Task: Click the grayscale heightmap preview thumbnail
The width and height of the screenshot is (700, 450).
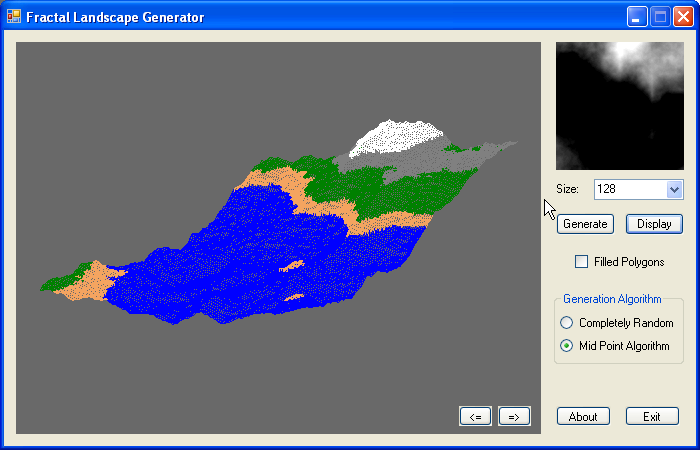Action: pyautogui.click(x=620, y=106)
